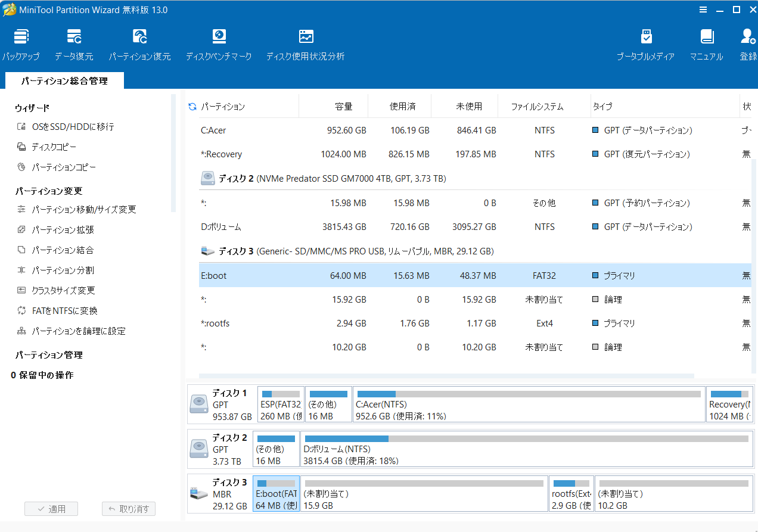Select ディスク 2 in the disk map
758x532 pixels.
click(x=218, y=449)
